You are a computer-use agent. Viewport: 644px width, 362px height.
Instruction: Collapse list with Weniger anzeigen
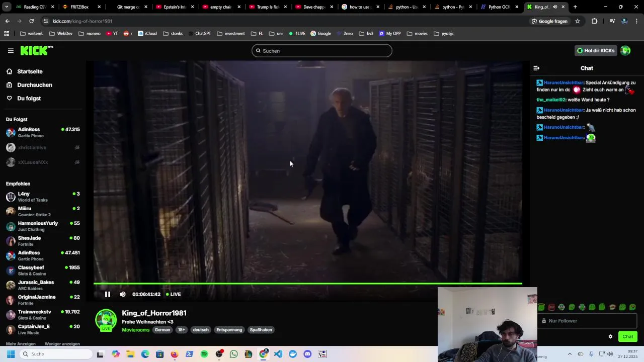(x=62, y=344)
